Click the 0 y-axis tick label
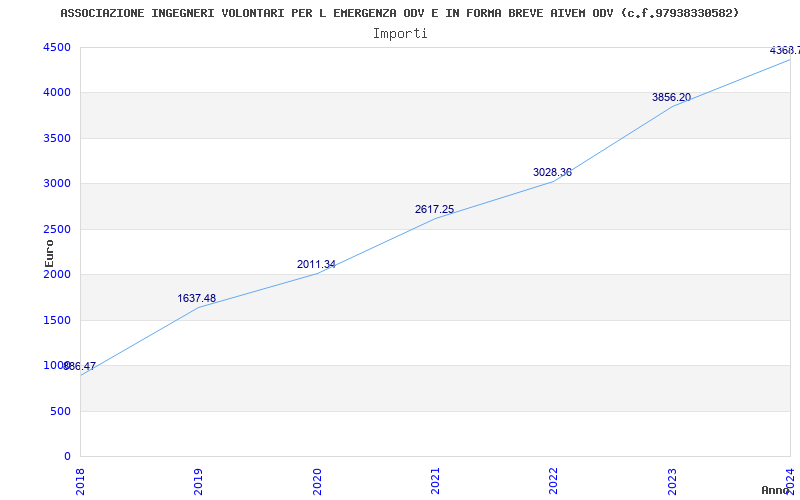The width and height of the screenshot is (800, 500). coord(67,457)
